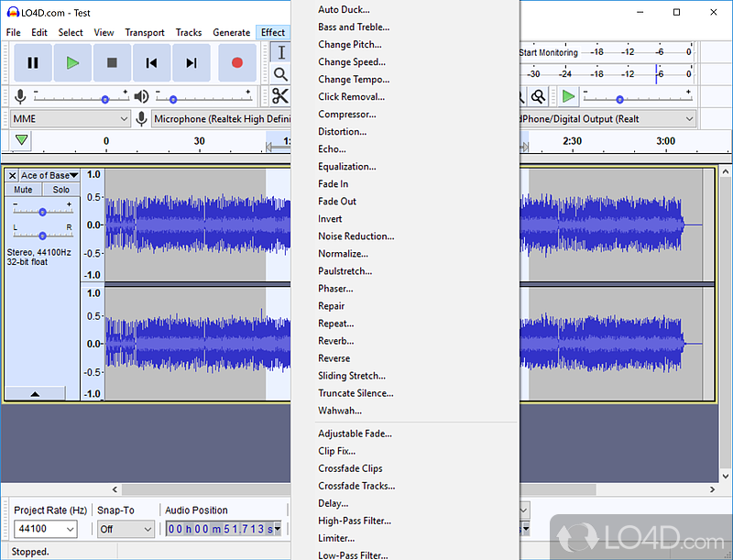The image size is (733, 560).
Task: Close the Ace of Base track
Action: point(13,176)
